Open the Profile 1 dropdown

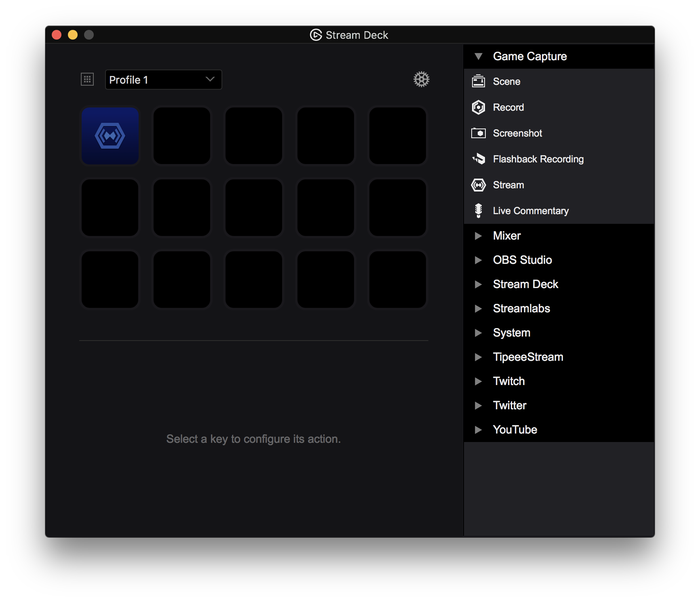click(x=163, y=80)
